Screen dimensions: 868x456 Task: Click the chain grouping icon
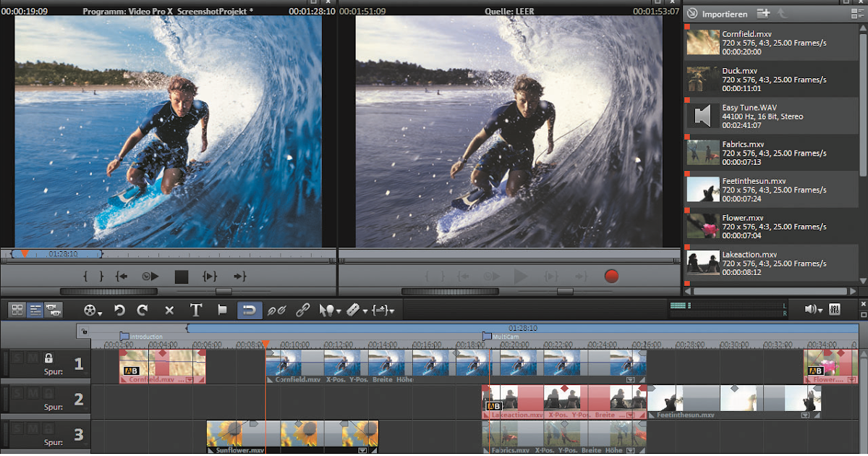click(x=302, y=310)
